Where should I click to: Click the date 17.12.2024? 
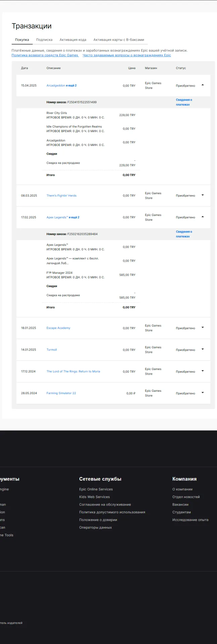28,372
